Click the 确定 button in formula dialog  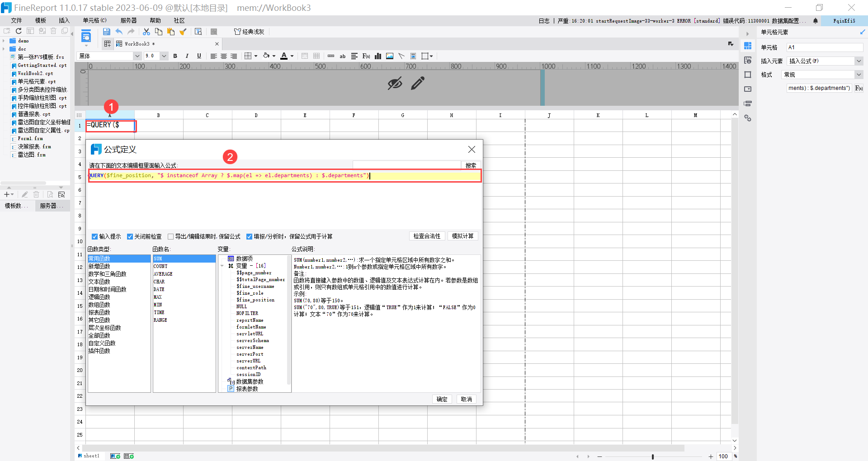point(442,399)
